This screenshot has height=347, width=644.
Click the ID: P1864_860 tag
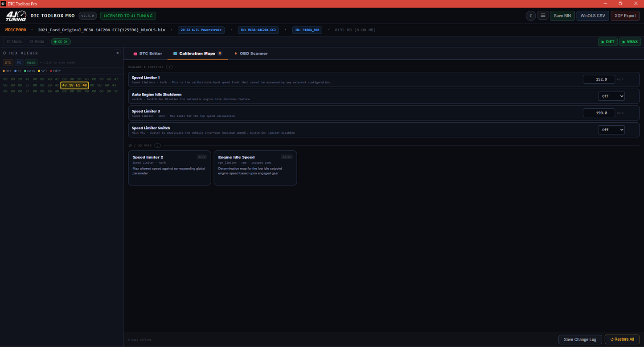pyautogui.click(x=307, y=30)
